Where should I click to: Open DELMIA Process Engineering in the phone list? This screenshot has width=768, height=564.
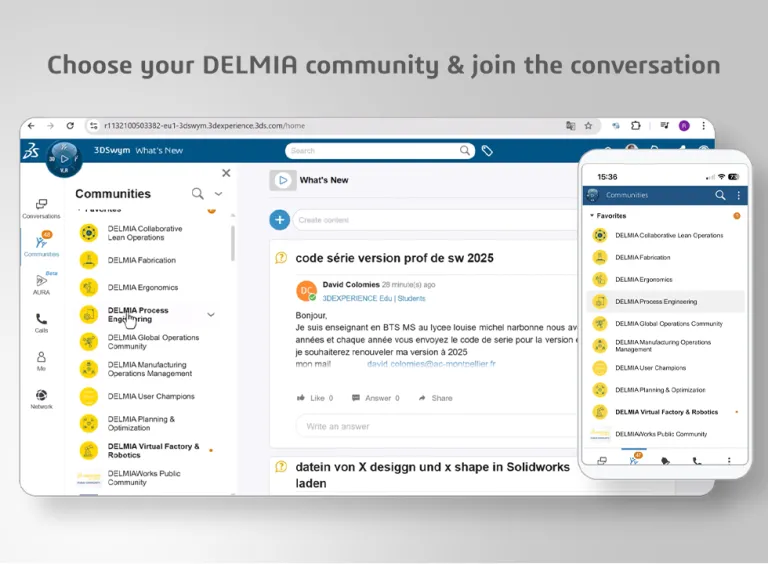pyautogui.click(x=665, y=302)
